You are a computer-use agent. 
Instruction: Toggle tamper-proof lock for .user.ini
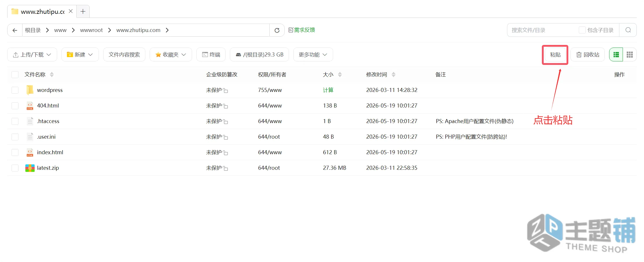pos(226,137)
